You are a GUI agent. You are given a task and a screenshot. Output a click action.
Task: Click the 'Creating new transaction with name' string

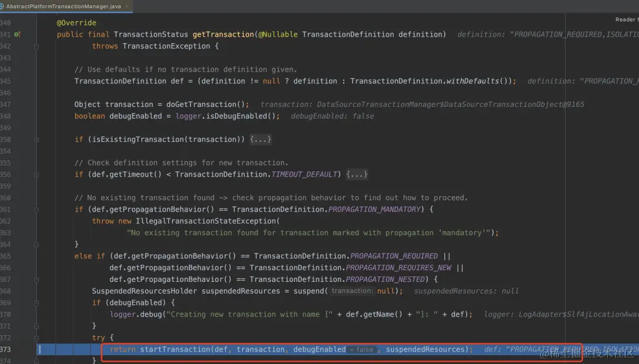tap(250, 314)
